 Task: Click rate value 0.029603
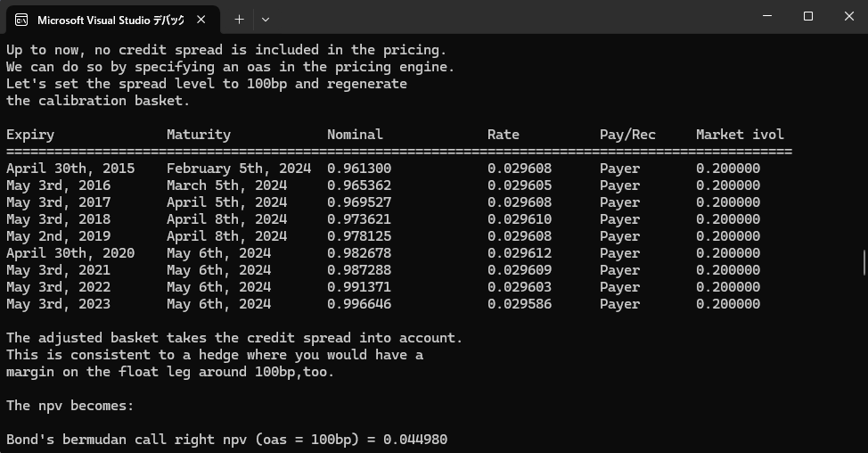pos(520,287)
